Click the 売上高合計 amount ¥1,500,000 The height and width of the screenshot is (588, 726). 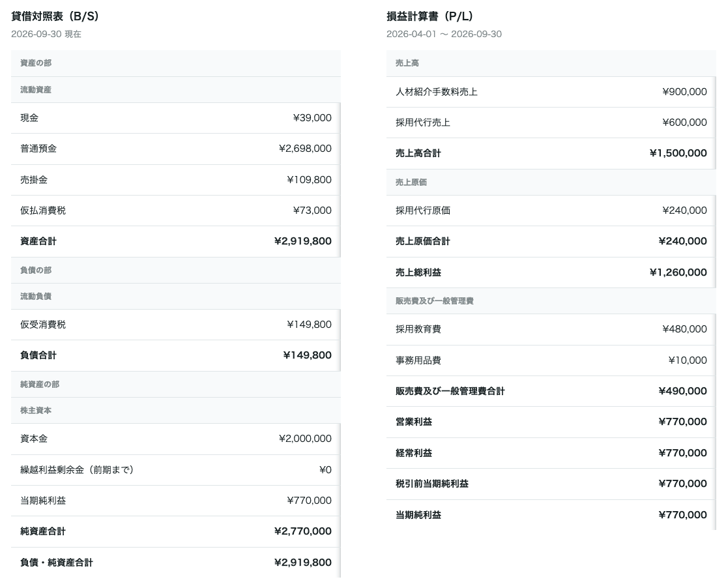click(x=678, y=153)
